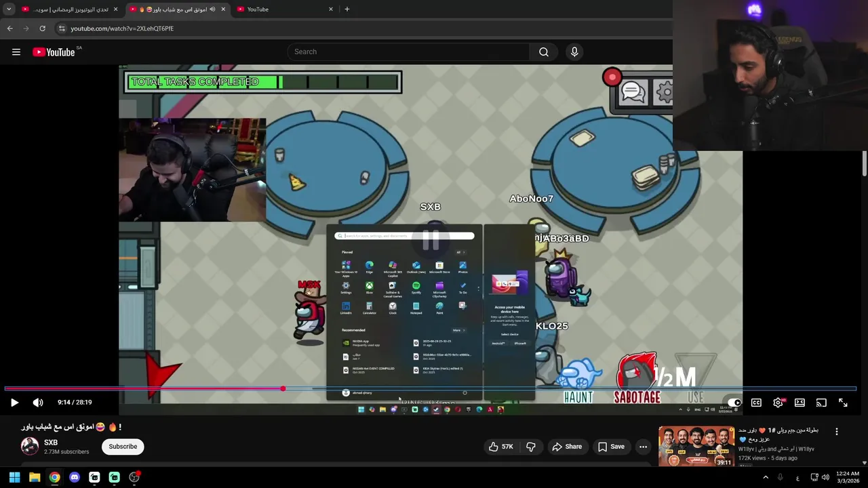Open the recommended video title by W1llyv

(x=778, y=434)
